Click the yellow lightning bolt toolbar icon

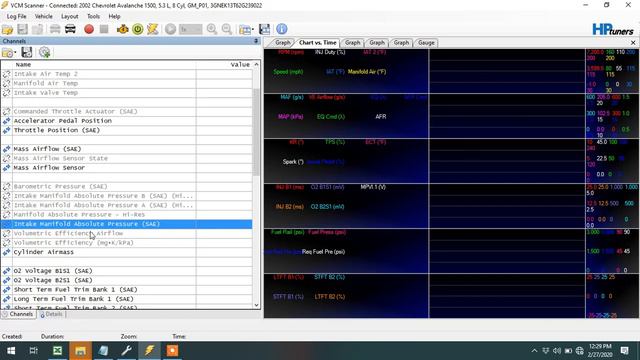pyautogui.click(x=153, y=29)
